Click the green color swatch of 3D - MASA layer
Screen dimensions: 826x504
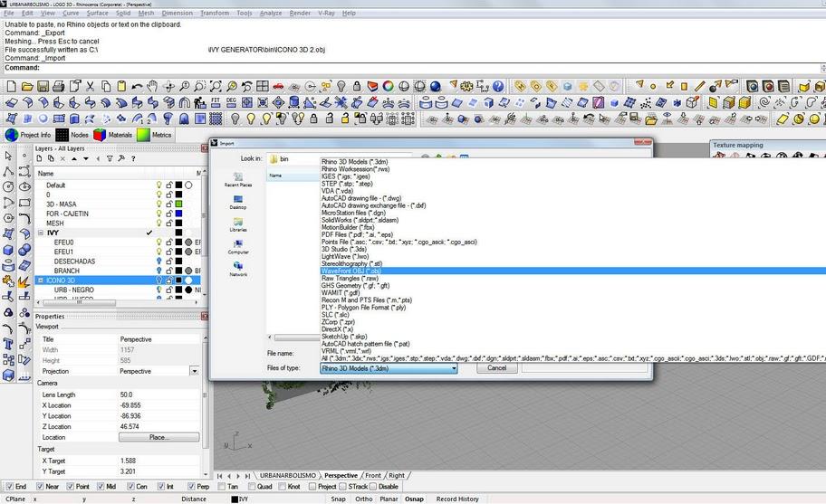pyautogui.click(x=178, y=204)
